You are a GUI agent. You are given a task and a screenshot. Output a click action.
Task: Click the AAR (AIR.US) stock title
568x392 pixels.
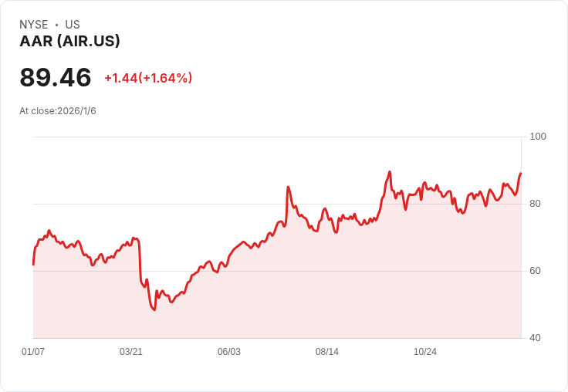click(69, 41)
